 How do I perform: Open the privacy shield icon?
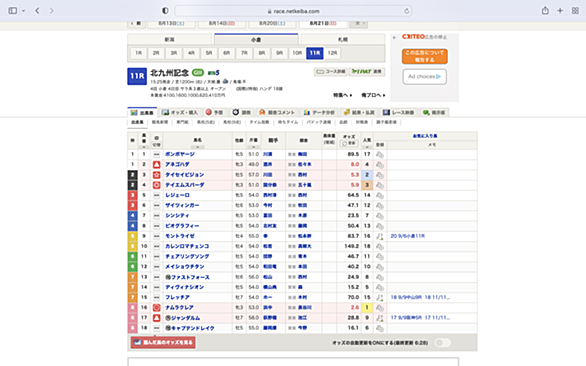click(x=165, y=11)
